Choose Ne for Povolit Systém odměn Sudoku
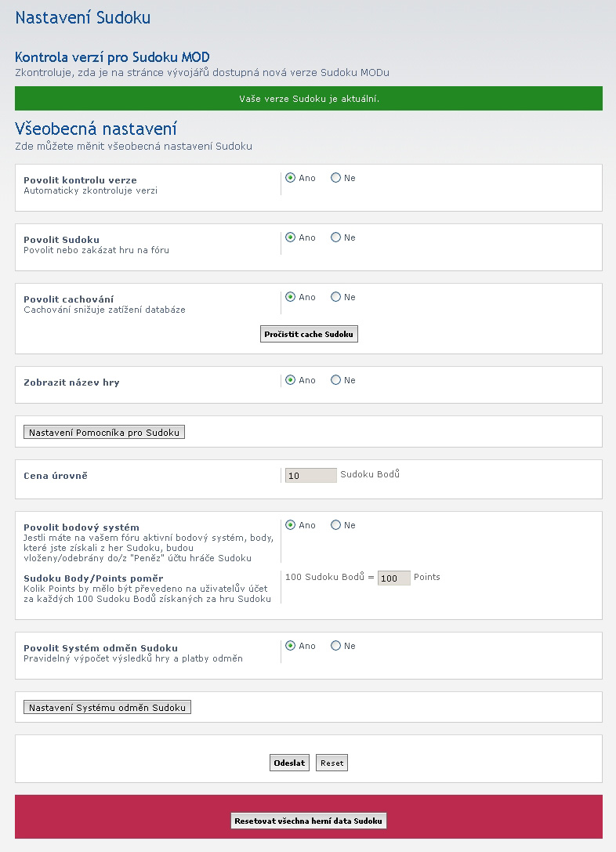The height and width of the screenshot is (852, 616). (x=335, y=646)
